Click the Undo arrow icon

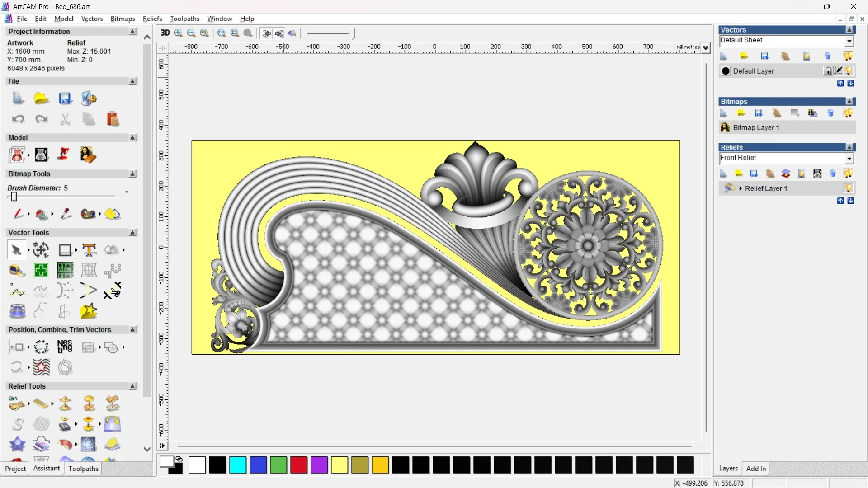click(x=18, y=119)
